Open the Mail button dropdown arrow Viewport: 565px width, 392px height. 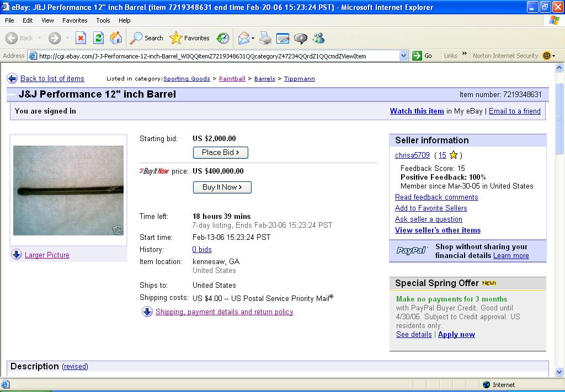click(x=253, y=38)
